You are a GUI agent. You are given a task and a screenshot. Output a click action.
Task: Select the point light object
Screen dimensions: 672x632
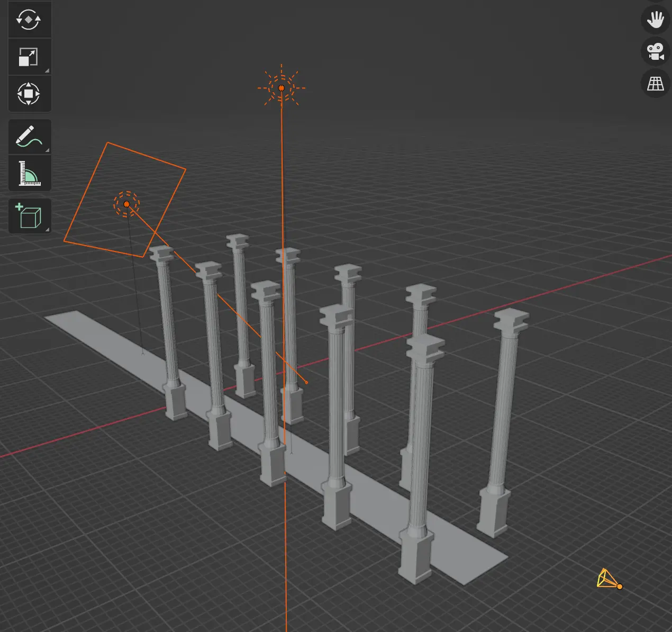pos(281,88)
